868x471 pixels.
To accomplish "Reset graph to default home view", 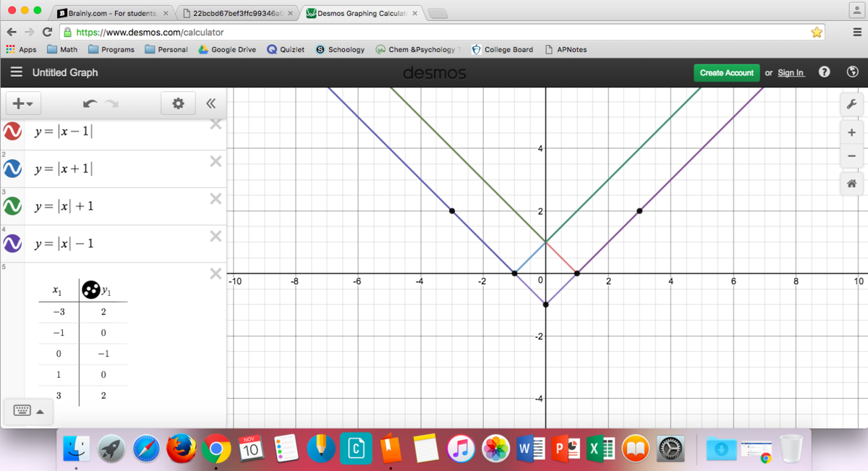I will pyautogui.click(x=851, y=184).
